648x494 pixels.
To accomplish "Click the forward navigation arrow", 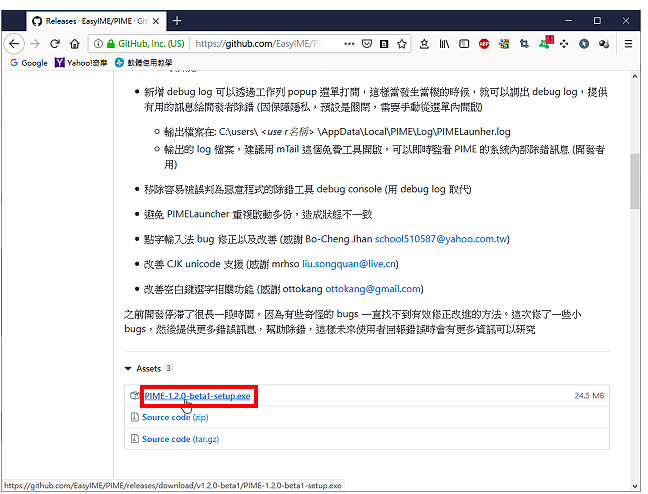I will tap(35, 44).
